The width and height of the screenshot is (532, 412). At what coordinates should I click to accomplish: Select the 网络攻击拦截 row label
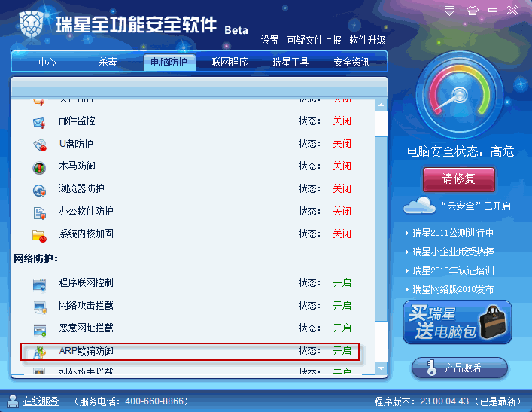coord(87,305)
